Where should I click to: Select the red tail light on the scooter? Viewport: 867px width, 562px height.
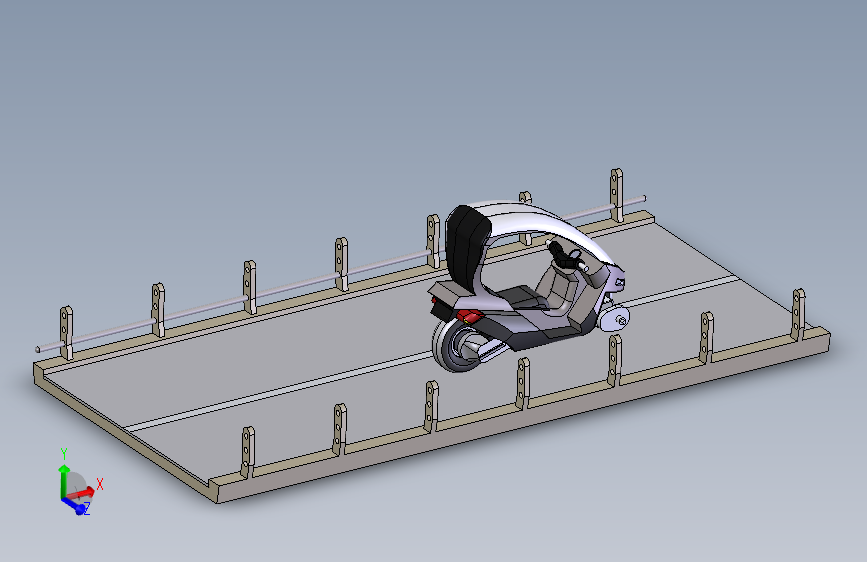click(x=469, y=316)
